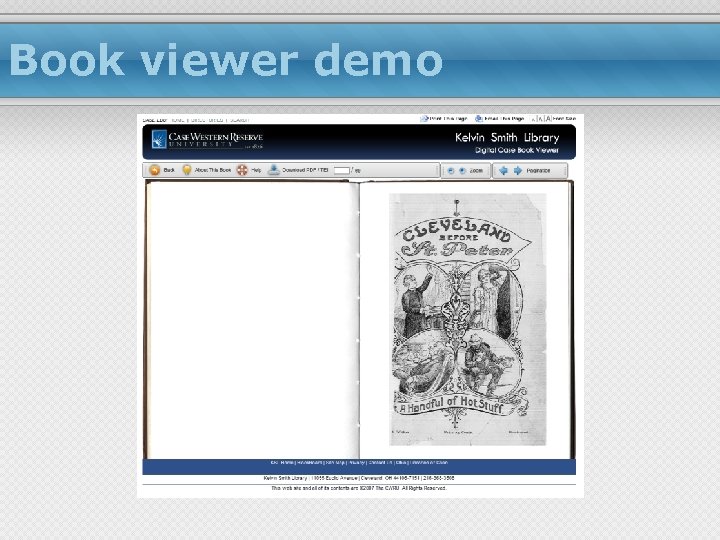Click the Back label in toolbar
Viewport: 720px width, 540px height.
click(x=169, y=170)
